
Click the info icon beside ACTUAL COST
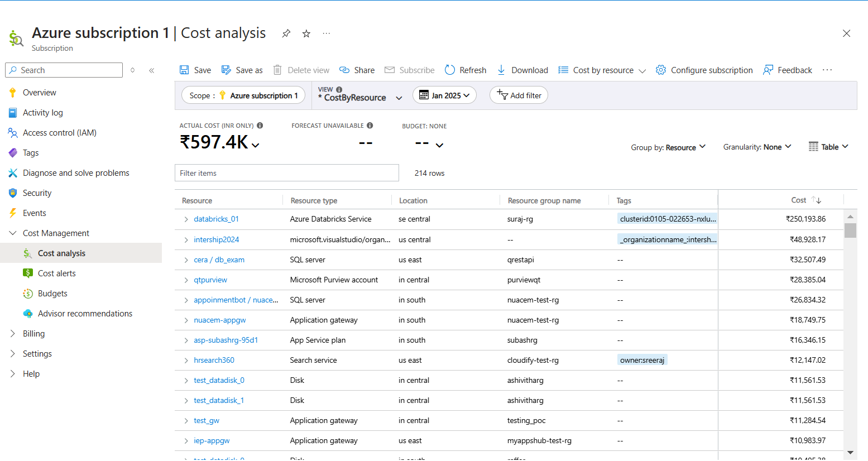pyautogui.click(x=260, y=126)
